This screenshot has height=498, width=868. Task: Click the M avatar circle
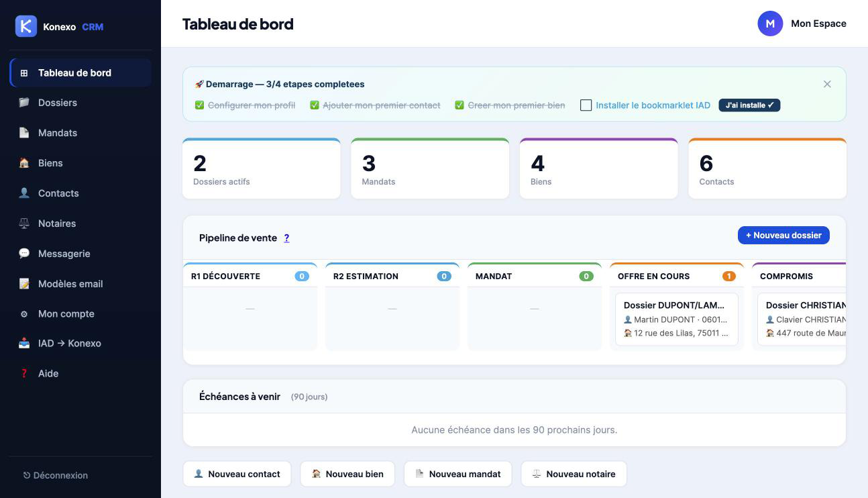(770, 23)
